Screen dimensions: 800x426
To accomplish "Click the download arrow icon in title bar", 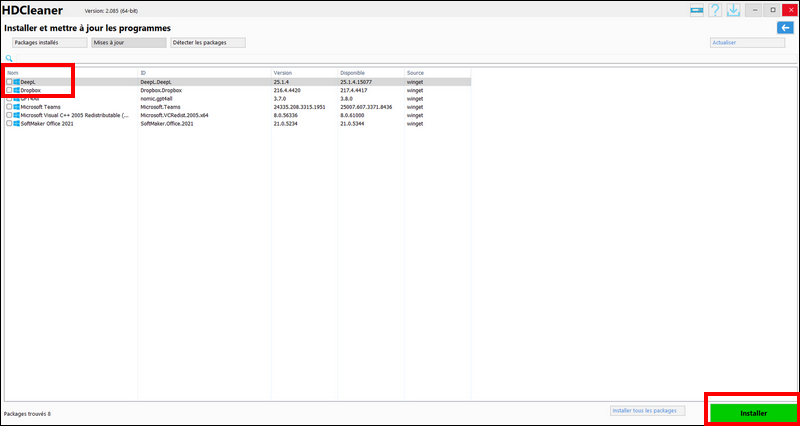I will point(733,10).
